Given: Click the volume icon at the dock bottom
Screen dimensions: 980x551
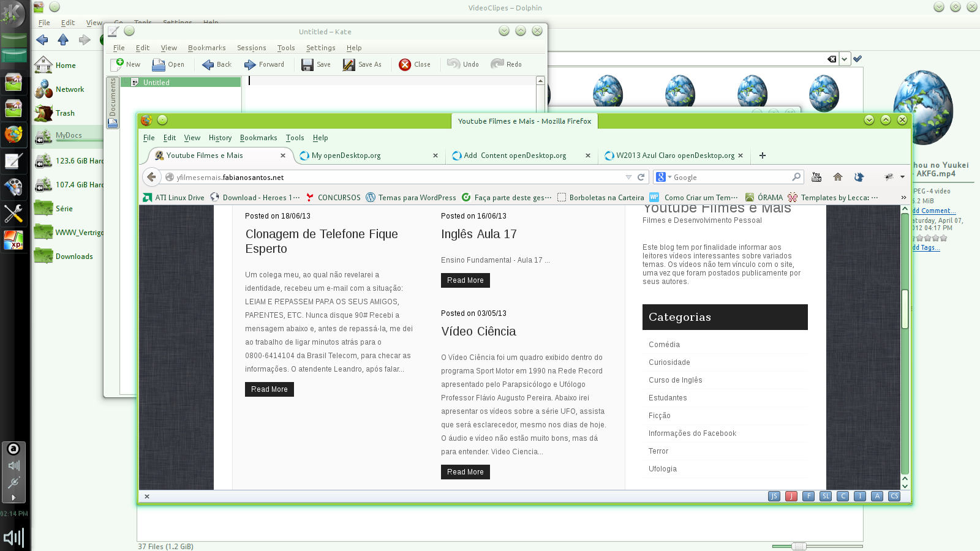Looking at the screenshot, I should tap(13, 538).
